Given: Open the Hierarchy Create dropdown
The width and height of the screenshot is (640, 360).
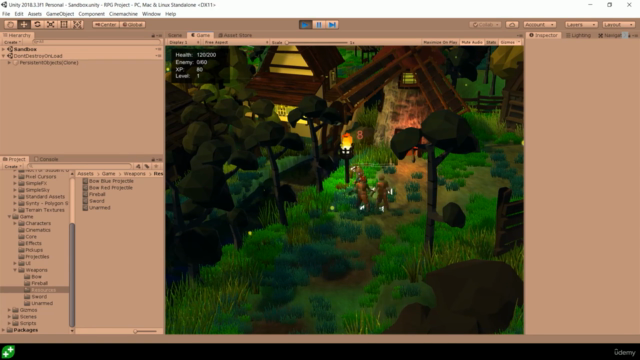Looking at the screenshot, I should click(x=12, y=42).
